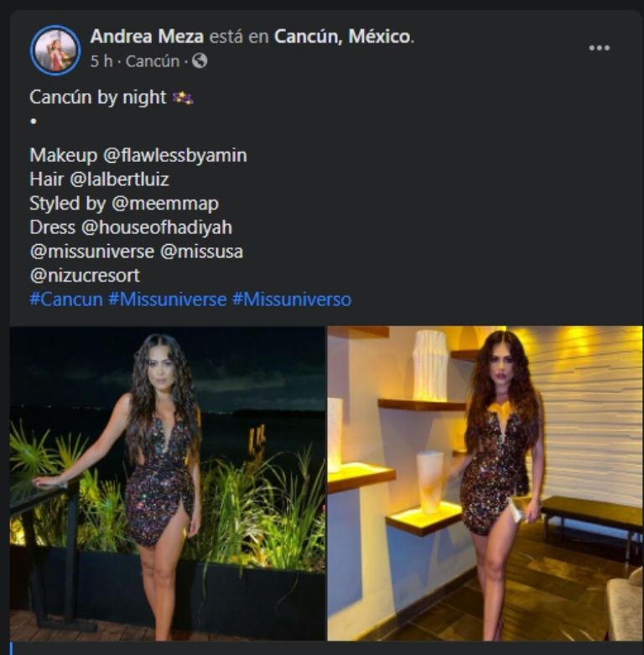The height and width of the screenshot is (655, 644).
Task: Open the three-dot post options menu
Action: pyautogui.click(x=600, y=48)
